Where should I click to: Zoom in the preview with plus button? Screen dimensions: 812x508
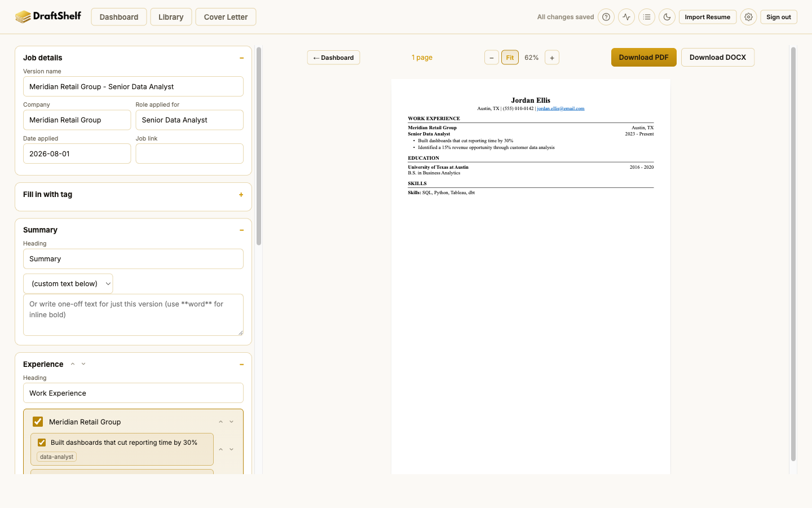(552, 58)
